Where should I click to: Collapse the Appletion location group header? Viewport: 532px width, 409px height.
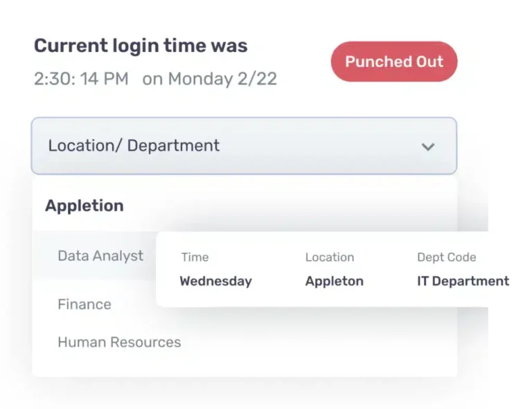[85, 206]
